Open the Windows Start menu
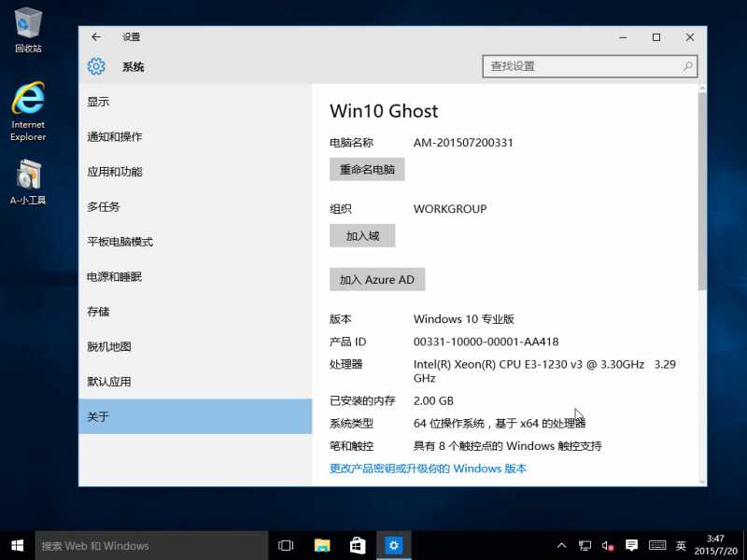This screenshot has height=560, width=747. [18, 546]
